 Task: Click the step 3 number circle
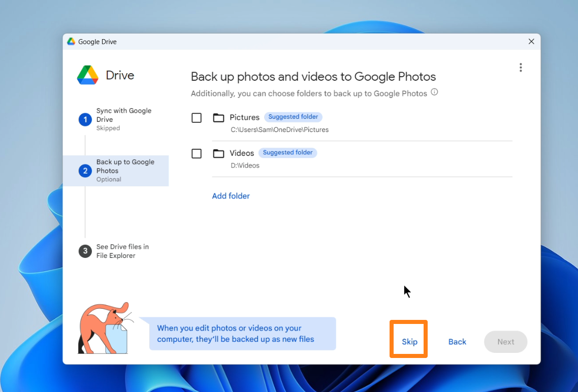[85, 251]
